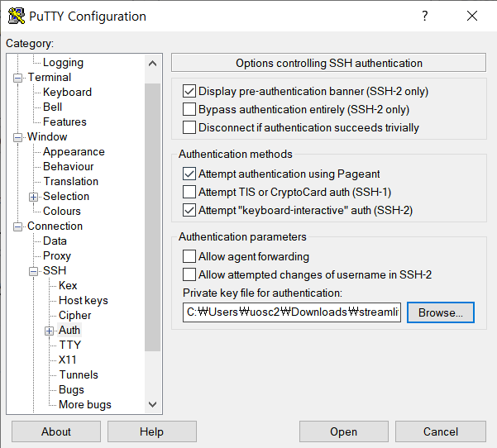Select Logging in the category tree
This screenshot has width=497, height=448.
point(63,63)
